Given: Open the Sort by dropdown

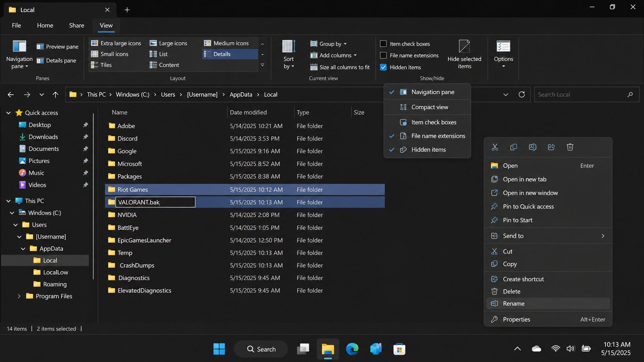Looking at the screenshot, I should [x=288, y=54].
